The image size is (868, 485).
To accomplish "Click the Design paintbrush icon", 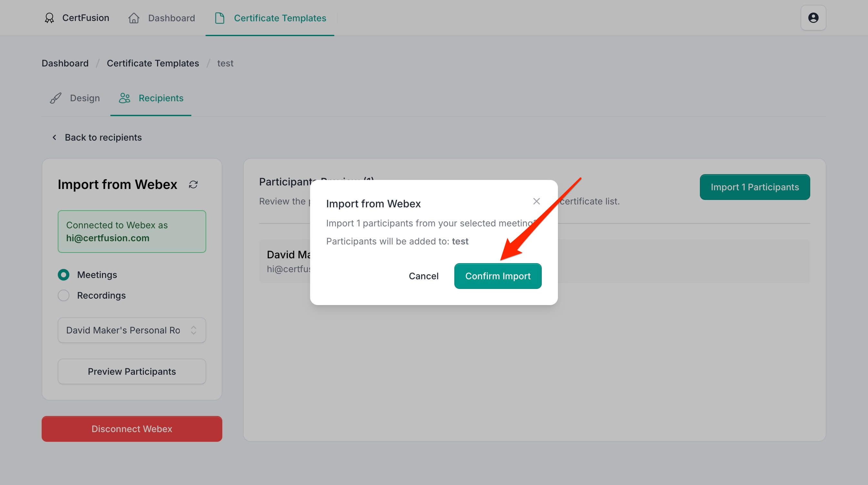I will 56,98.
